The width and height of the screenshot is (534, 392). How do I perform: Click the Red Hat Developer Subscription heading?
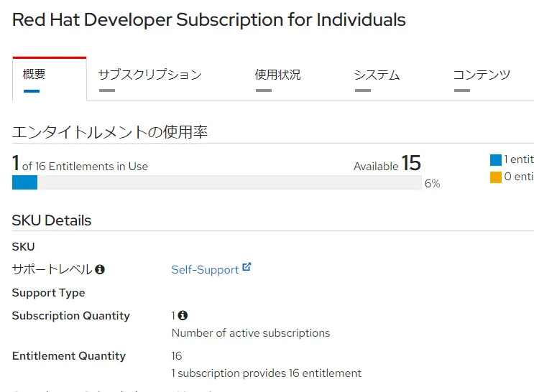coord(208,20)
